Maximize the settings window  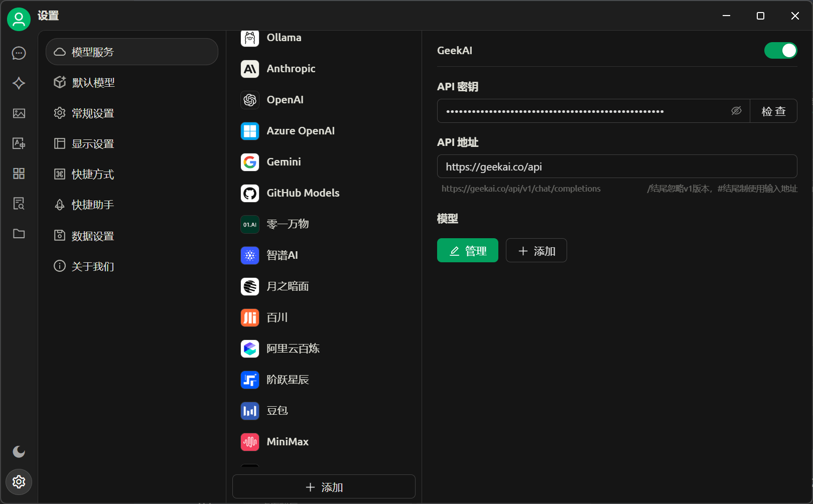coord(760,16)
